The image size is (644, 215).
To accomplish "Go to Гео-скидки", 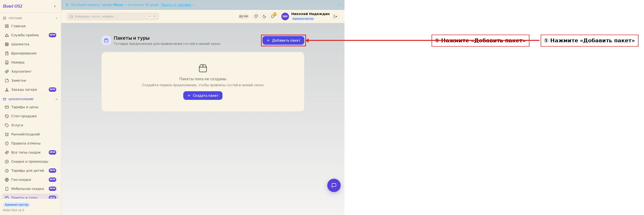I will [x=30, y=180].
